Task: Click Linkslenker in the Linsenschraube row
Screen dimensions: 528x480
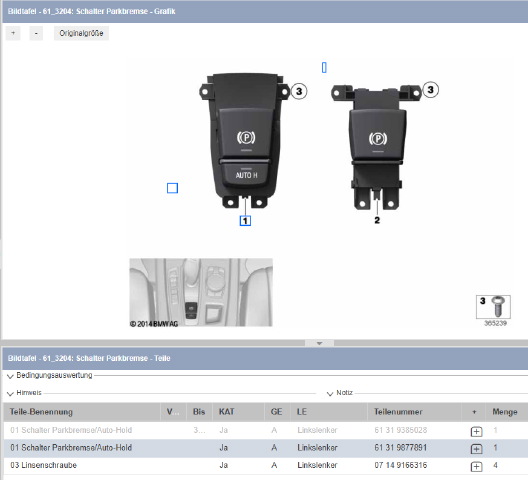Action: tap(317, 465)
